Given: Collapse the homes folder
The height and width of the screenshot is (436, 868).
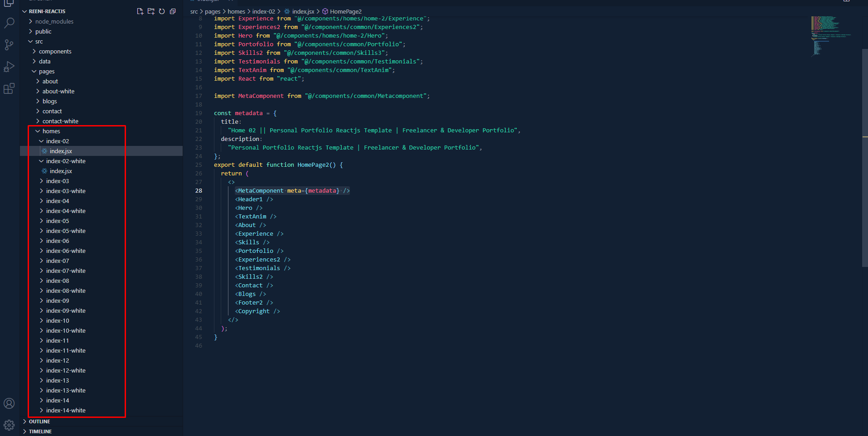Looking at the screenshot, I should pos(51,131).
